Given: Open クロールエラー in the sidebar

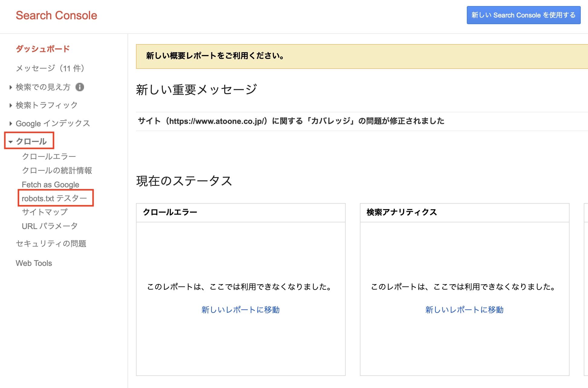Looking at the screenshot, I should tap(49, 156).
